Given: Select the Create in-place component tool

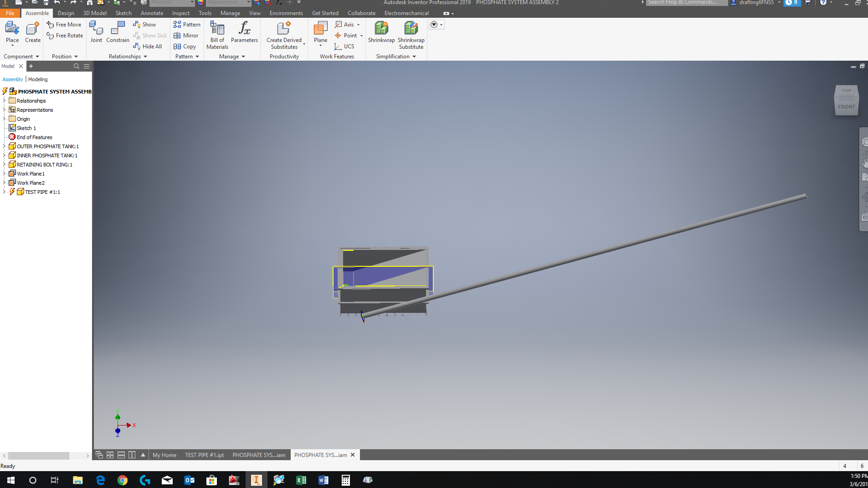Looking at the screenshot, I should 32,32.
